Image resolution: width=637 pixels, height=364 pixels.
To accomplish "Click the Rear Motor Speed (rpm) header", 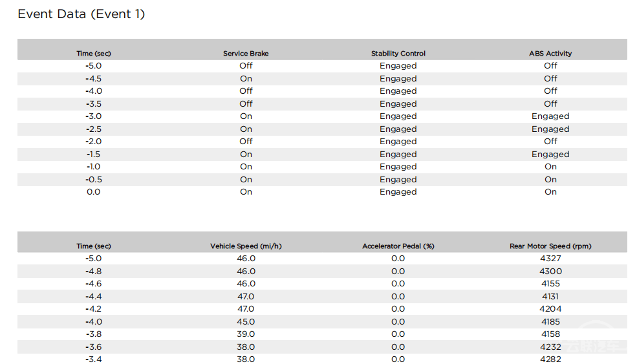I will pyautogui.click(x=550, y=246).
